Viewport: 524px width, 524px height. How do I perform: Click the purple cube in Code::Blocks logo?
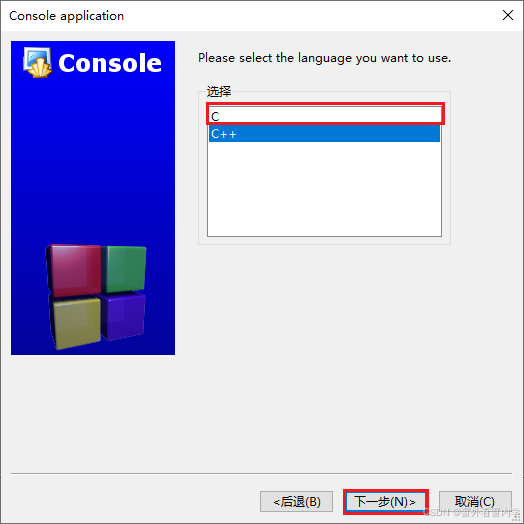pos(123,316)
